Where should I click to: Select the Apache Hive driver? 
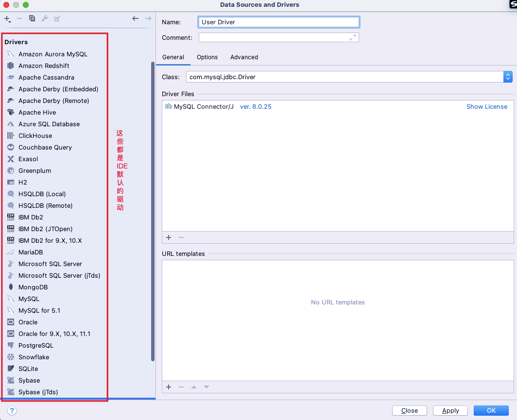[37, 112]
